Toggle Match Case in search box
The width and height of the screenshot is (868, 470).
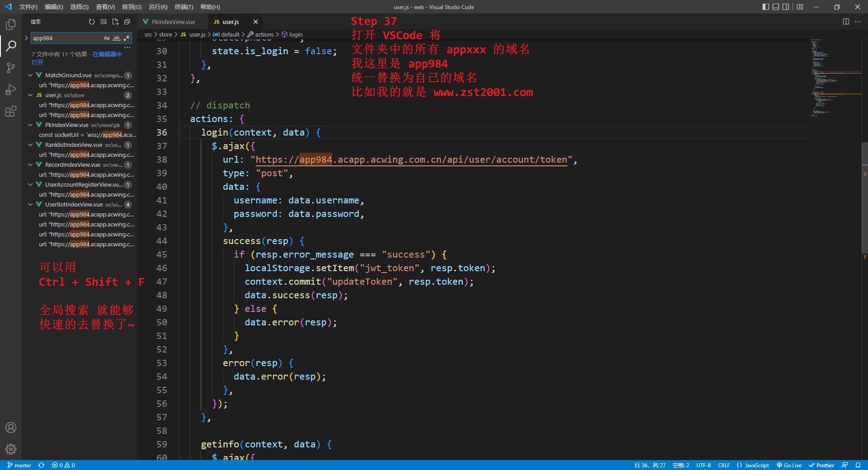(107, 38)
